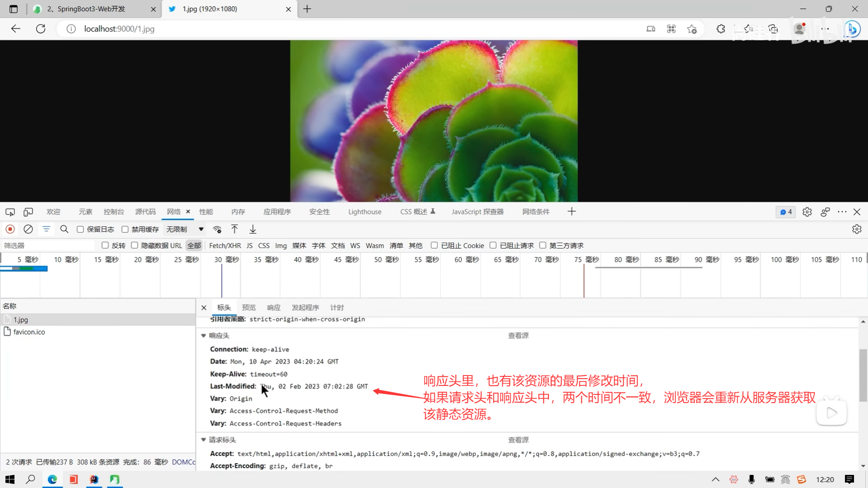Open the DevTools settings gear icon
The height and width of the screenshot is (488, 868).
pos(807,212)
